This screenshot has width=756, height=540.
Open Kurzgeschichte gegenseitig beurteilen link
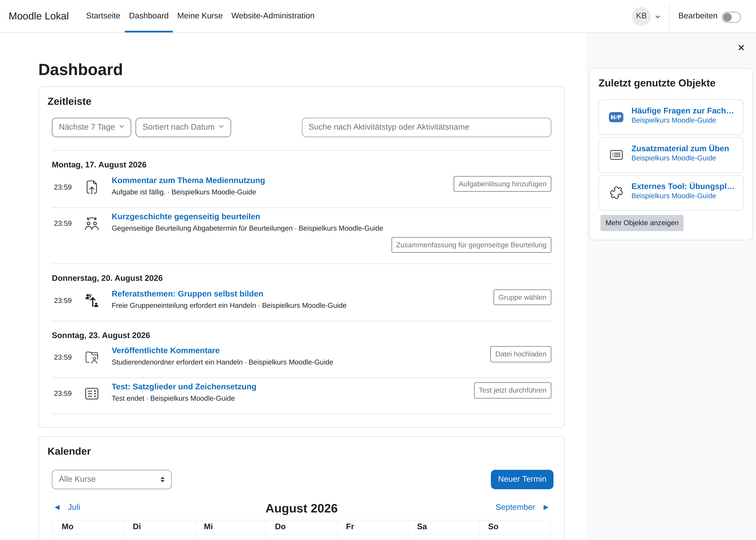click(x=186, y=217)
